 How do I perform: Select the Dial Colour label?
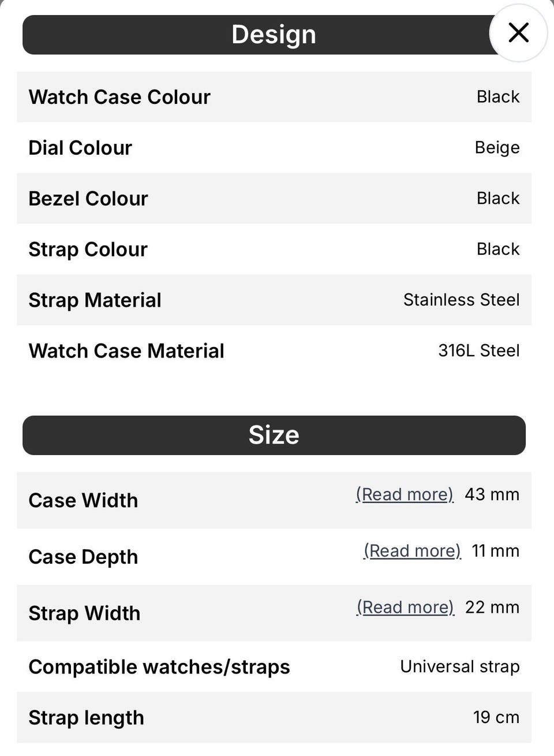click(x=80, y=148)
